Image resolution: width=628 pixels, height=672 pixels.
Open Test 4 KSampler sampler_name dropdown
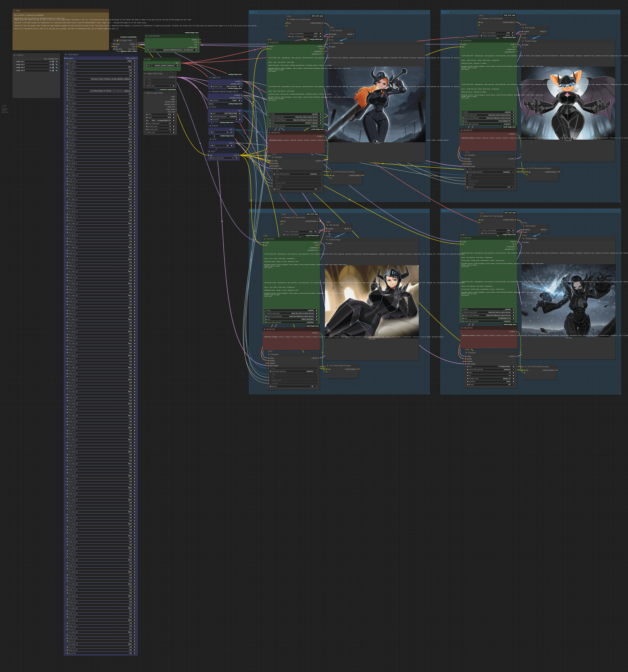coord(490,379)
